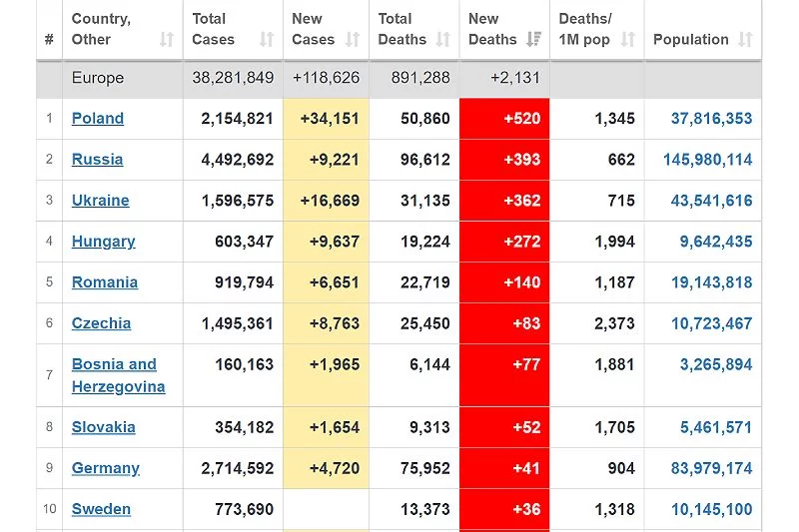Open Bosnia population 3,265,894 link
The height and width of the screenshot is (532, 799).
[716, 364]
